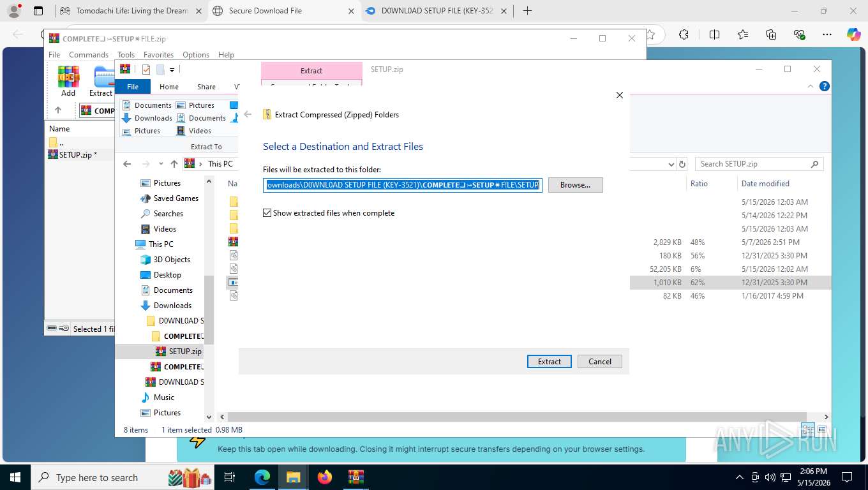Open Edge profile avatar icon
868x490 pixels.
click(13, 11)
